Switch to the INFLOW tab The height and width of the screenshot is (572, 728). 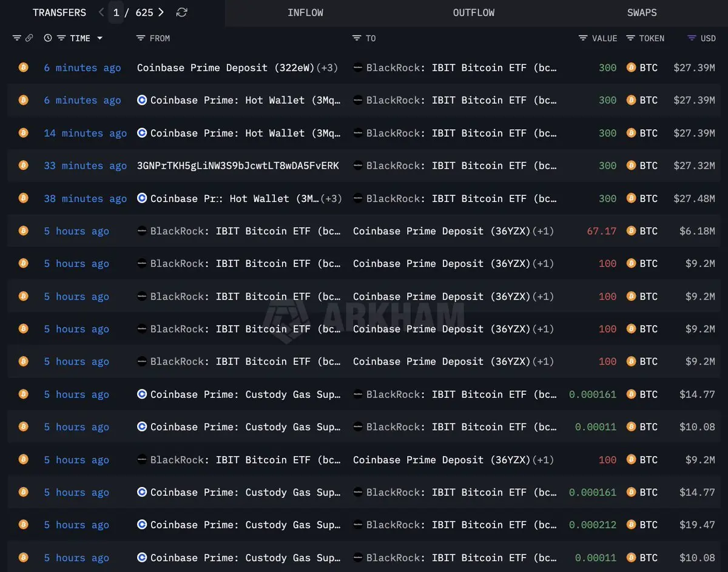coord(305,12)
